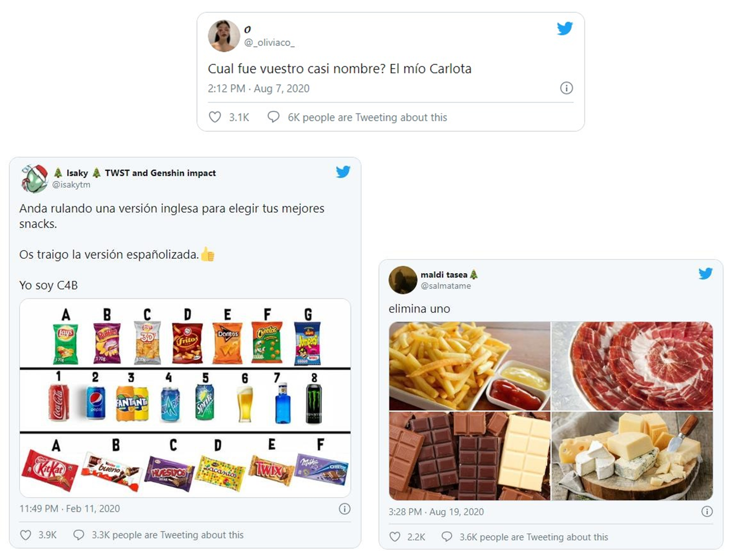736x560 pixels.
Task: Open the @isakytm profile handle
Action: (71, 185)
